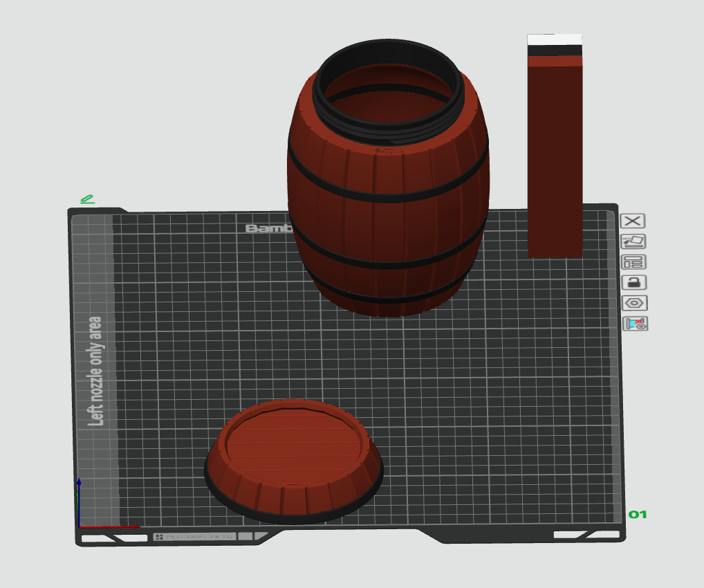Open plate settings via hexagon icon
Viewport: 704px width, 588px height.
coord(634,303)
